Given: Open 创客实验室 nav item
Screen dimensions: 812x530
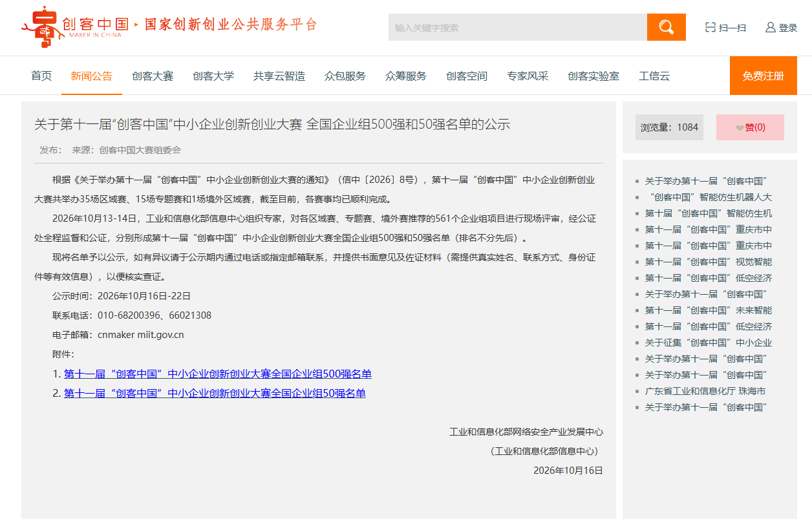Looking at the screenshot, I should click(x=593, y=76).
